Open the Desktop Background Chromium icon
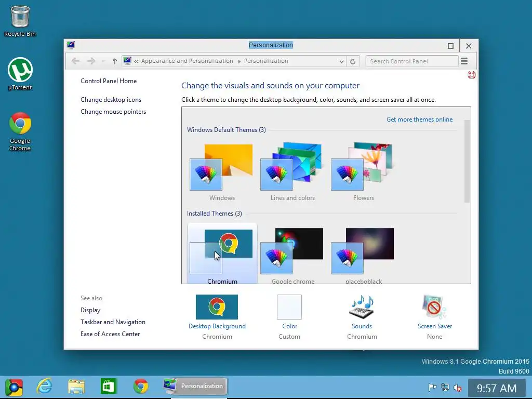 tap(217, 307)
